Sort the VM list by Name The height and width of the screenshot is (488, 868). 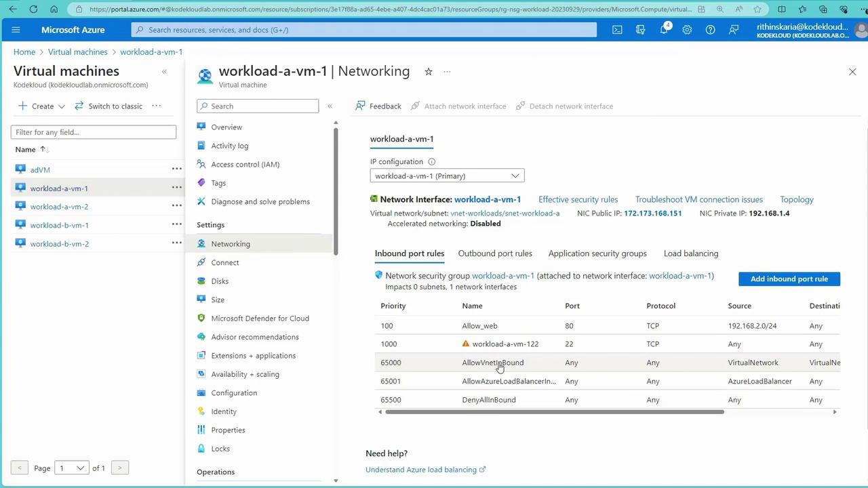(31, 149)
